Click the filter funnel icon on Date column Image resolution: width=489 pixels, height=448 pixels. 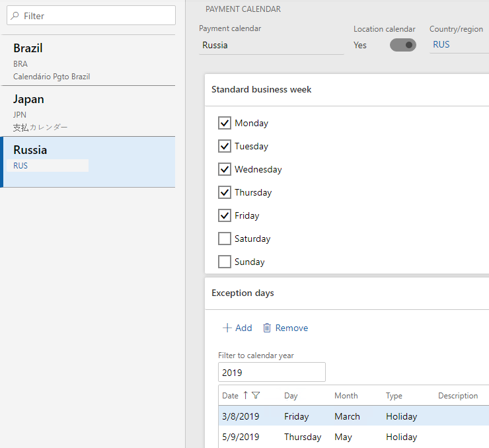coord(256,395)
